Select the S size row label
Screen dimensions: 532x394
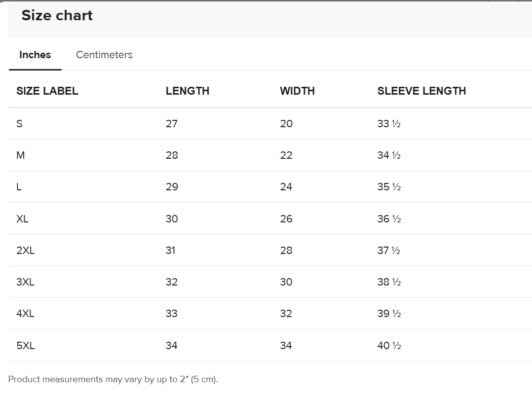pos(19,124)
